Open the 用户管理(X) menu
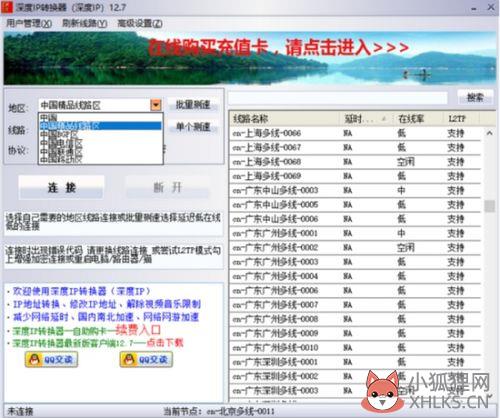Image resolution: width=500 pixels, height=418 pixels. click(29, 23)
